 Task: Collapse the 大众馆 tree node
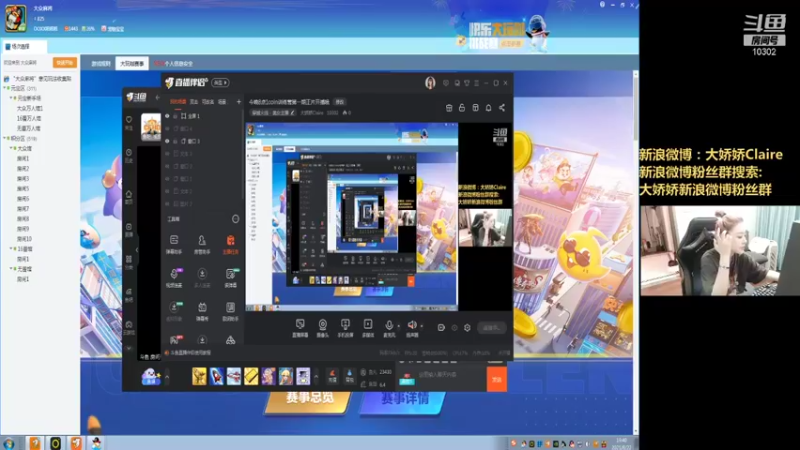11,148
